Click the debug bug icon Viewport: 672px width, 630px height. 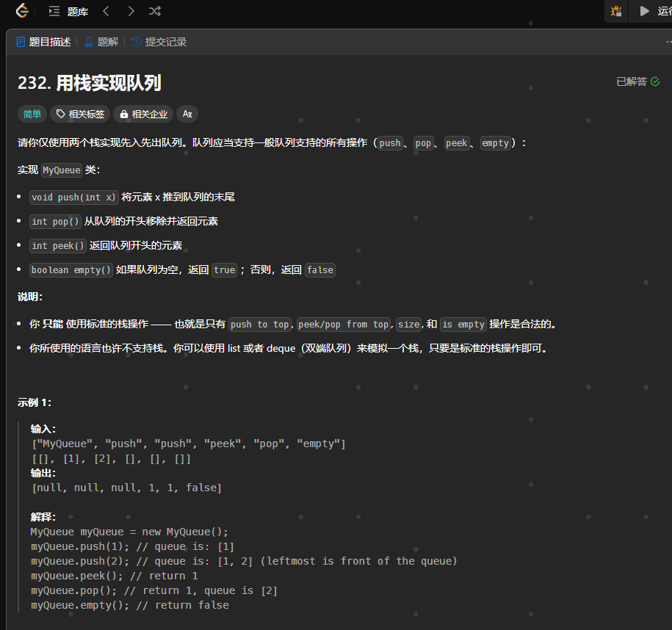click(x=616, y=11)
